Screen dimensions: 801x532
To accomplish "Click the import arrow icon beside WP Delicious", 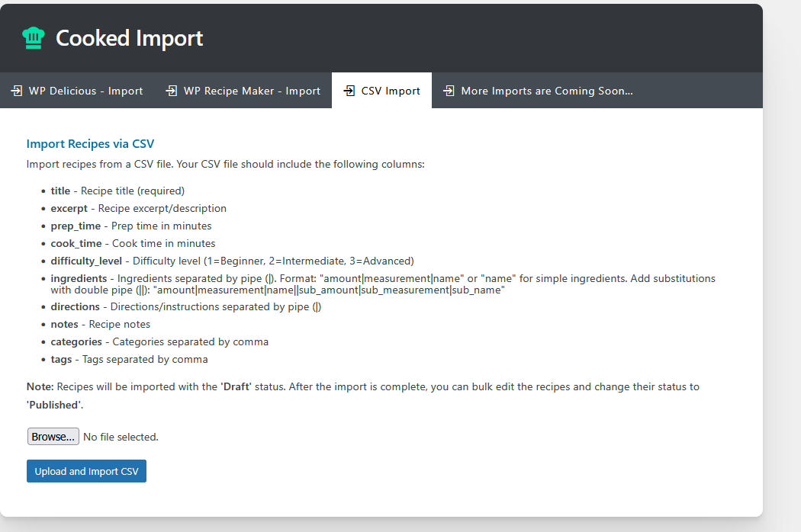I will [17, 91].
